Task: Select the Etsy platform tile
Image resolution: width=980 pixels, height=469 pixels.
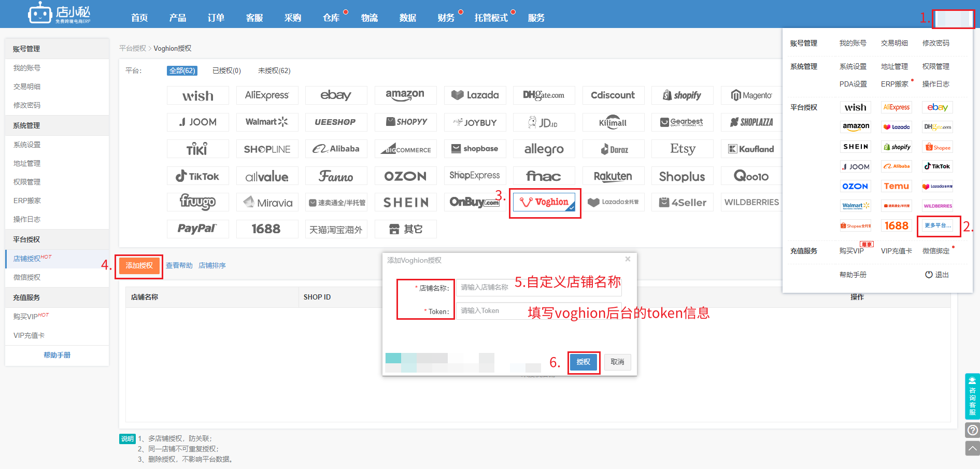Action: pyautogui.click(x=683, y=149)
